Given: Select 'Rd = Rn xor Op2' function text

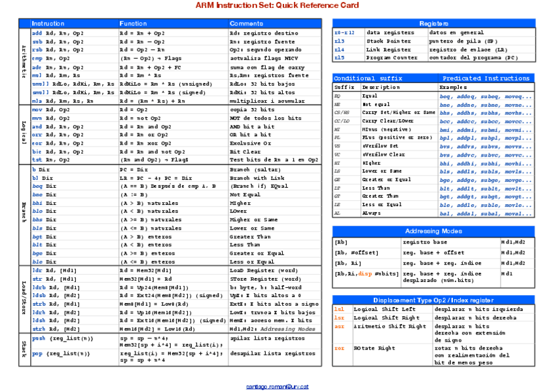Looking at the screenshot, I should 145,143.
